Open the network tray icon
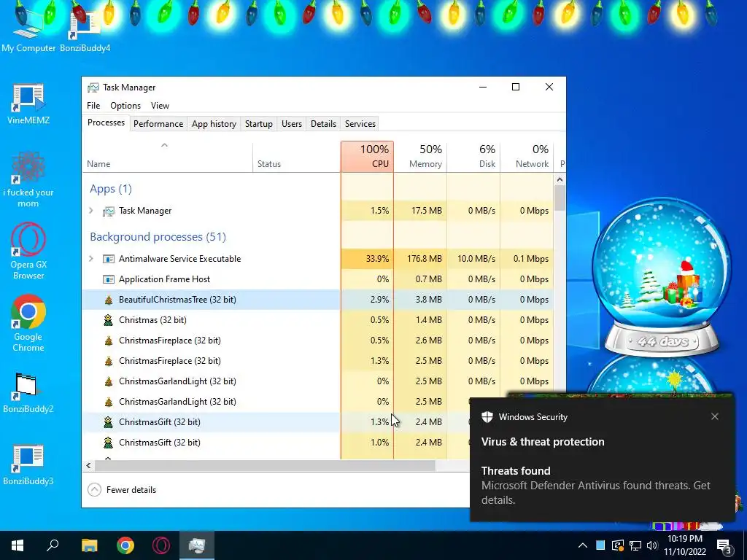The height and width of the screenshot is (560, 747). click(x=635, y=545)
